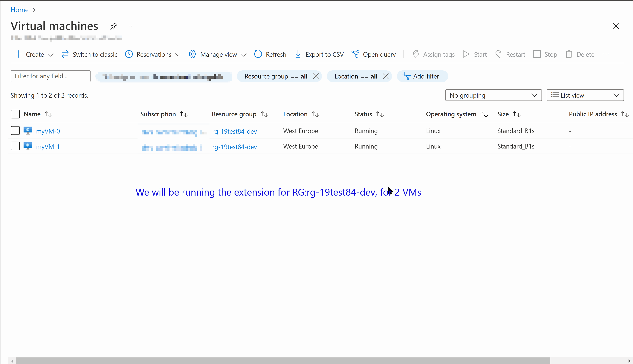Check the select-all checkbox in the table header
This screenshot has width=633, height=364.
[15, 114]
